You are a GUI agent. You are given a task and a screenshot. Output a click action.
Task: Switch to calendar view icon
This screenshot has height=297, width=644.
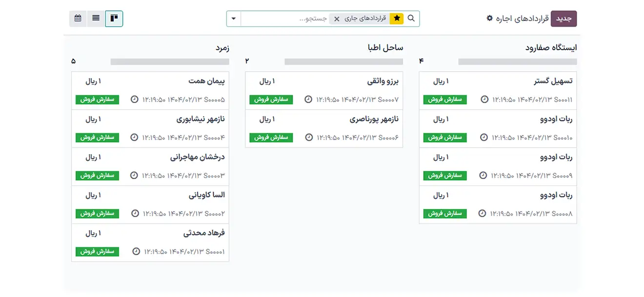[x=78, y=19]
